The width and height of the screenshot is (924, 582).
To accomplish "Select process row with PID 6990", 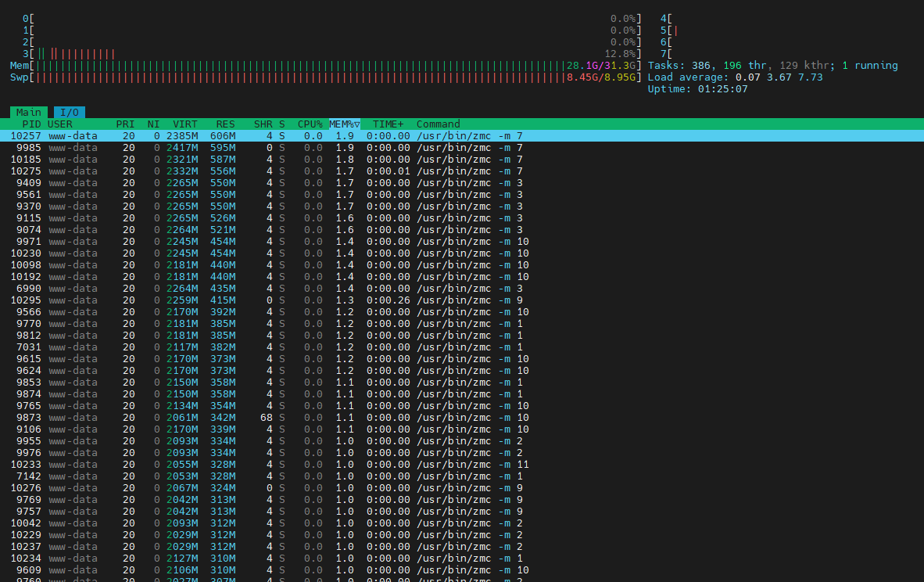I will (462, 289).
